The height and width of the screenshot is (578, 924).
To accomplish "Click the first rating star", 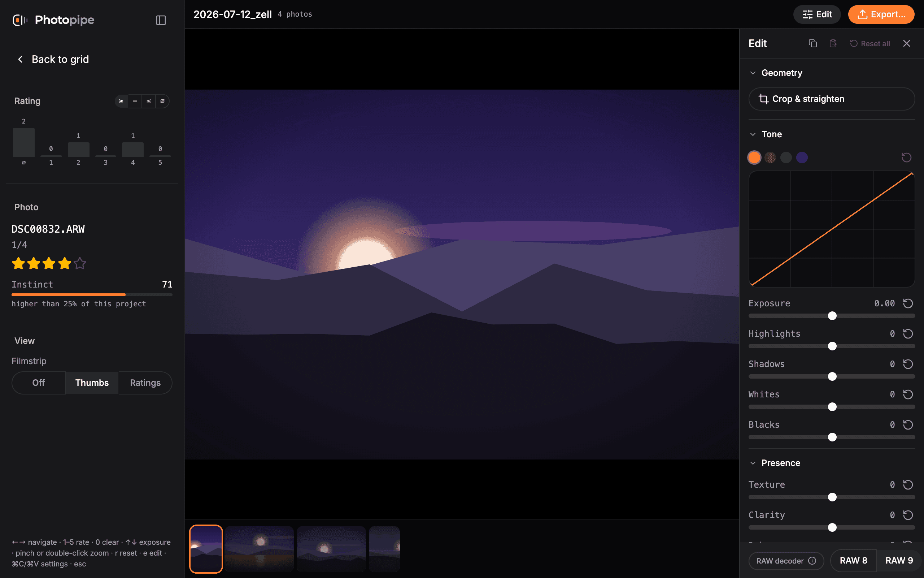I will (x=18, y=263).
